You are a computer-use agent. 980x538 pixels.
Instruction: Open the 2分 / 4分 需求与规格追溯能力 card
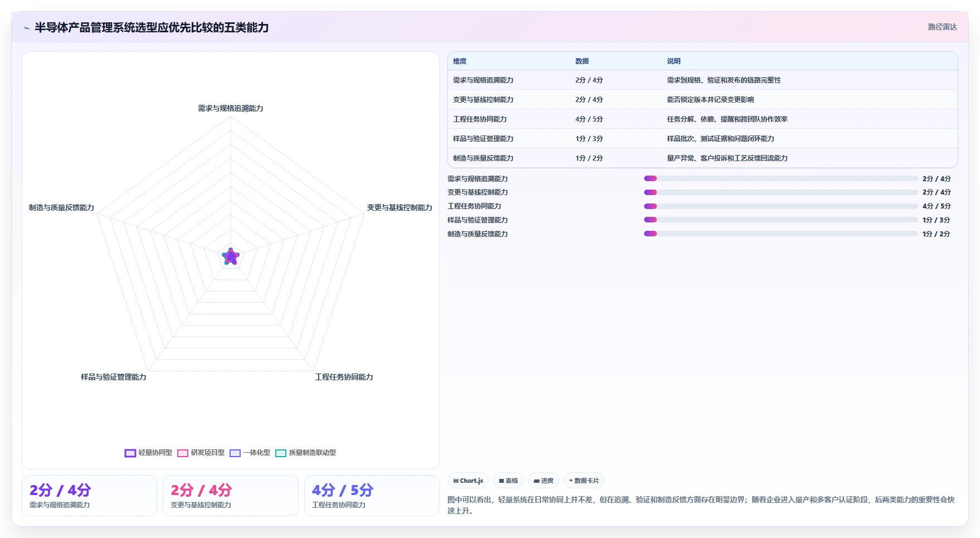89,496
